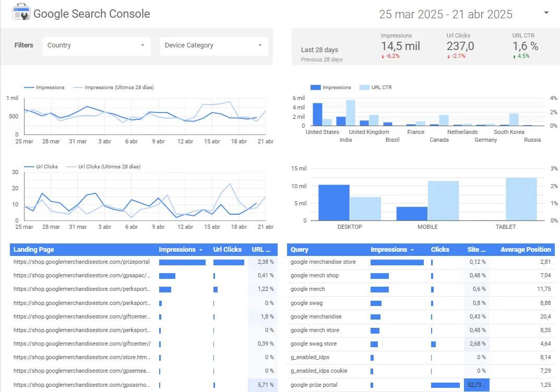Select the query 'google swag'
560x392 pixels.
click(306, 303)
